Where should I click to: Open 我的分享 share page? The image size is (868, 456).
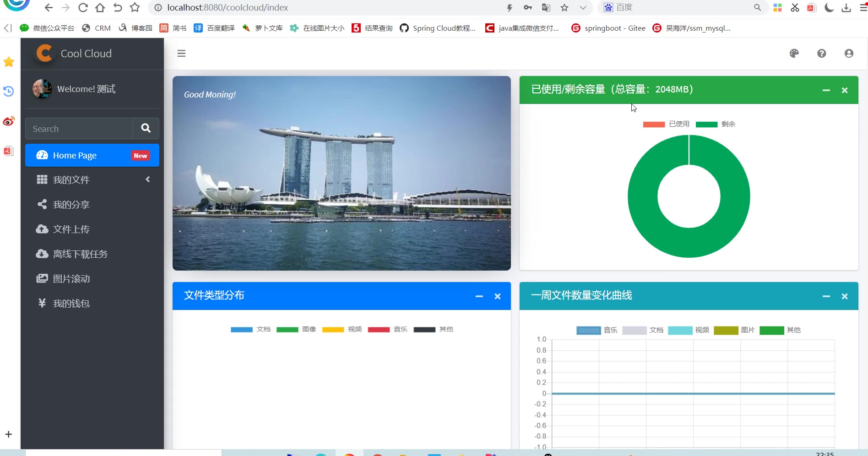(x=71, y=204)
